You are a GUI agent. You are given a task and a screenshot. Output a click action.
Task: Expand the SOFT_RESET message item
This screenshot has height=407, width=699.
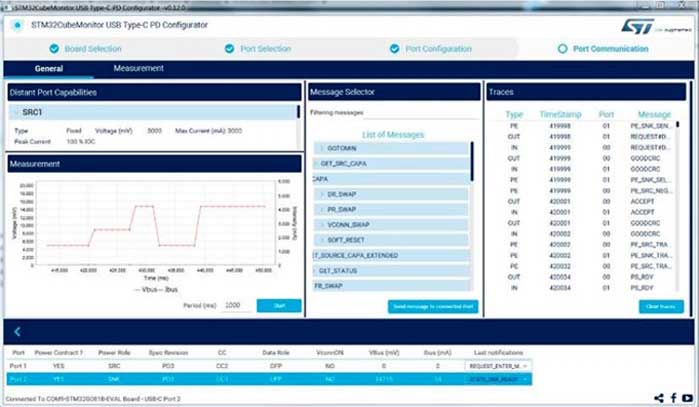coord(322,240)
